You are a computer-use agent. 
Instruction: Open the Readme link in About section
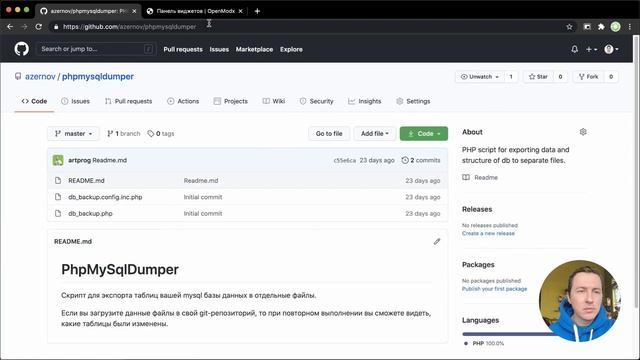click(x=480, y=178)
